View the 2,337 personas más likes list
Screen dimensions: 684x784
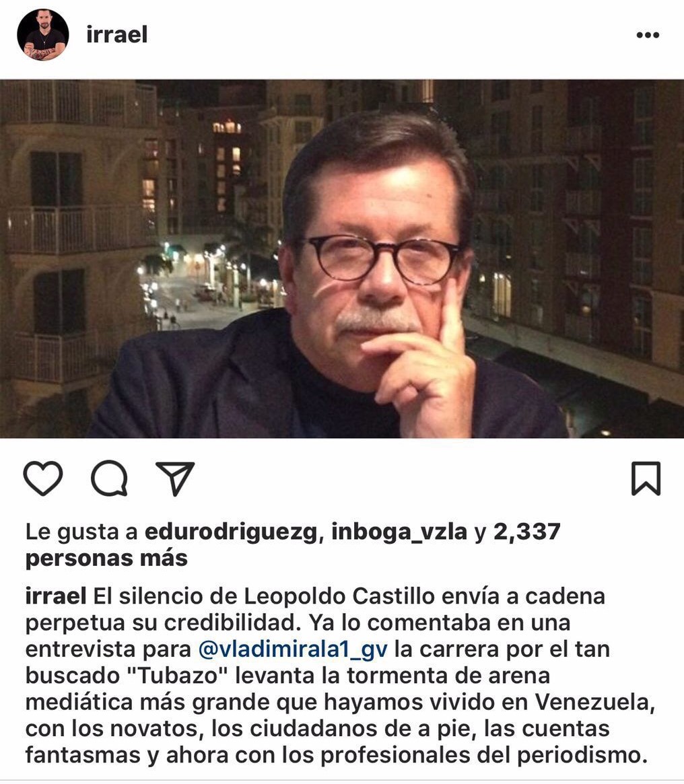coord(293,544)
